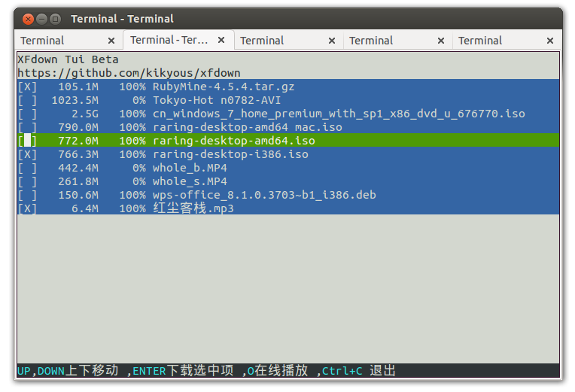The image size is (575, 392).
Task: Click the 'XFdown Tui Beta' title text
Action: (68, 59)
